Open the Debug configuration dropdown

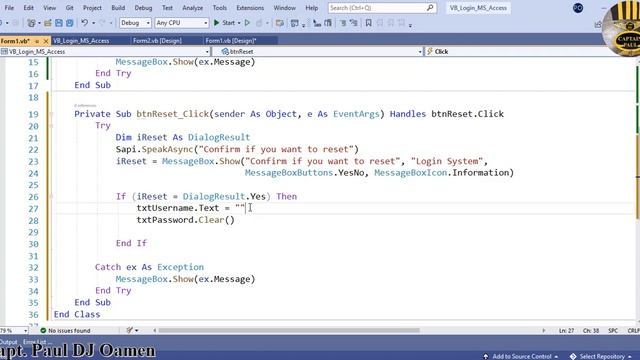[x=135, y=23]
